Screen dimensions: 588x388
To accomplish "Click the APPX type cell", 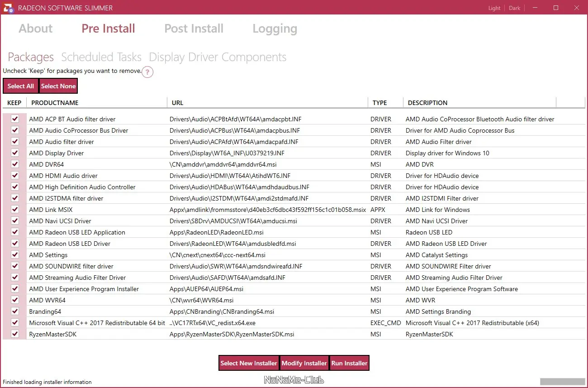I will [x=378, y=210].
